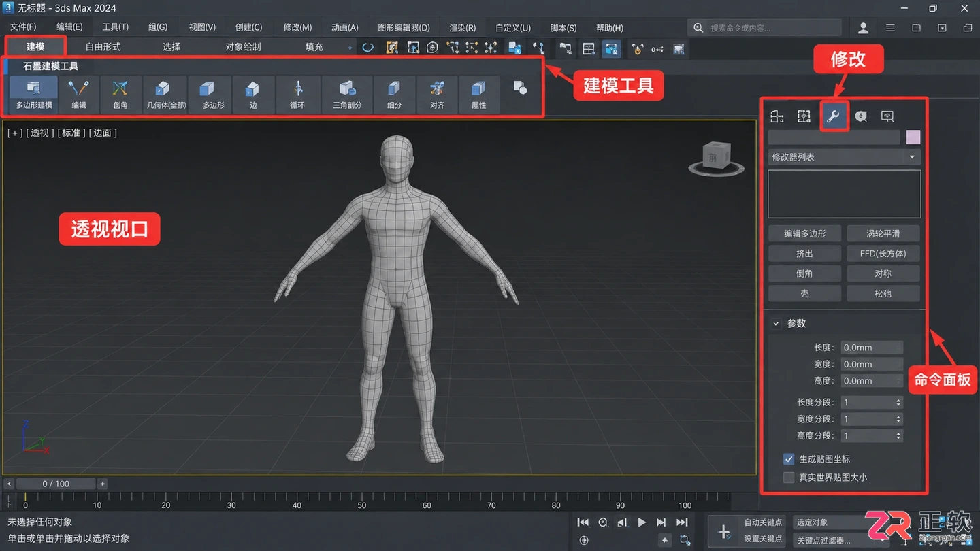
Task: Switch to the Modify wrench tab
Action: tap(833, 116)
